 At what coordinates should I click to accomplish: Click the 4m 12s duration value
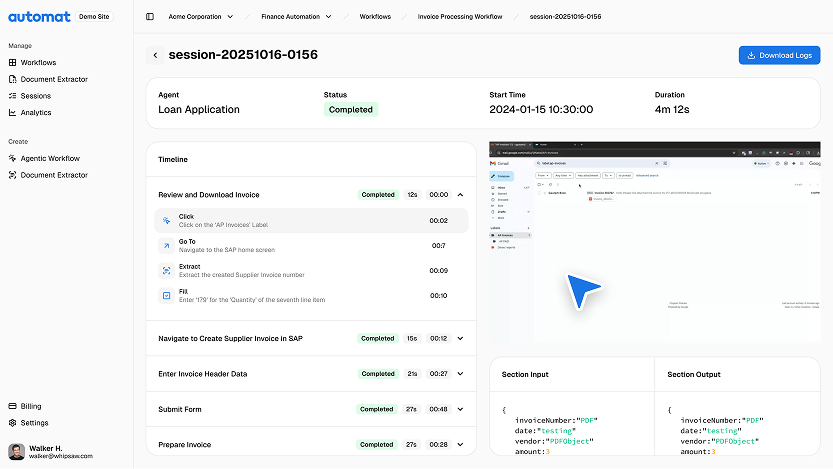tap(672, 109)
